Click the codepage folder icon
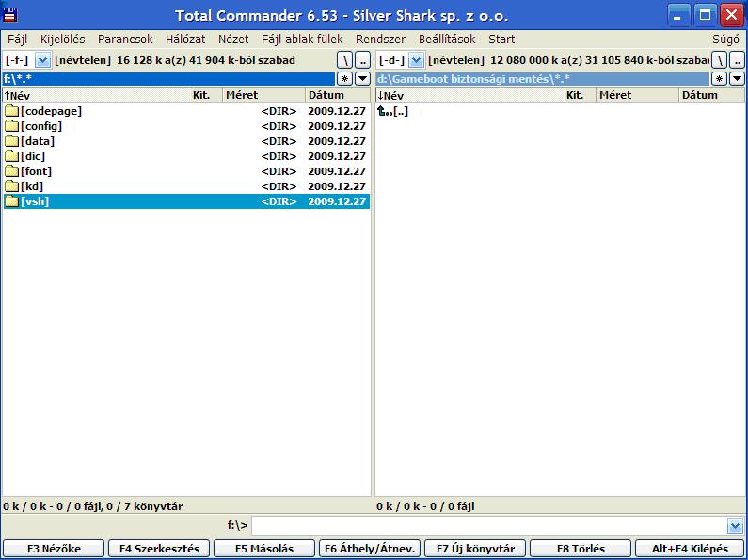 pos(11,111)
